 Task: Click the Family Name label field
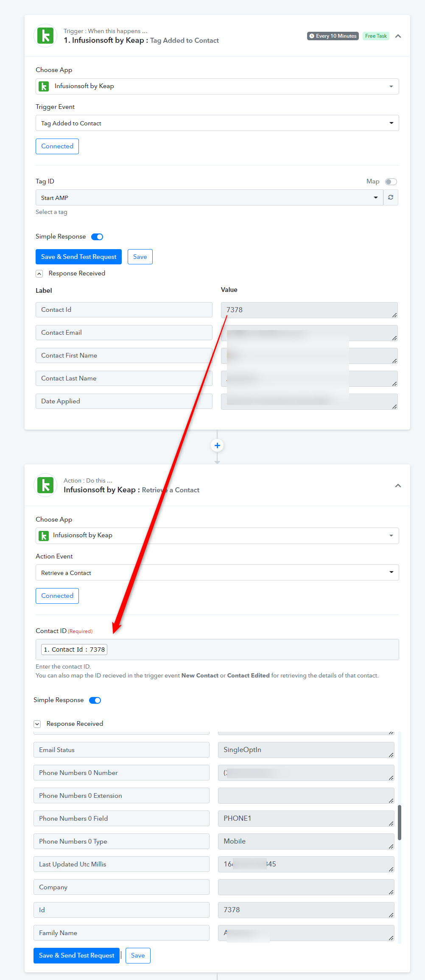click(121, 933)
